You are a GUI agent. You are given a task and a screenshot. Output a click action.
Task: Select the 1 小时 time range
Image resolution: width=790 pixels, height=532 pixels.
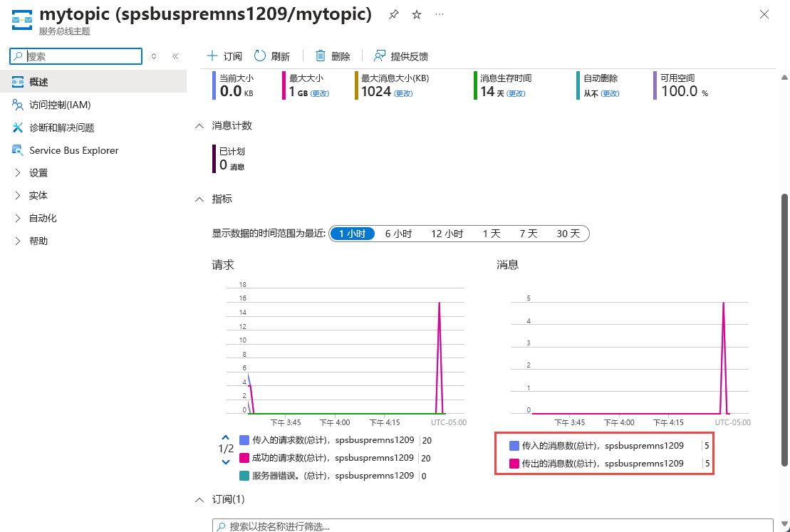point(352,234)
